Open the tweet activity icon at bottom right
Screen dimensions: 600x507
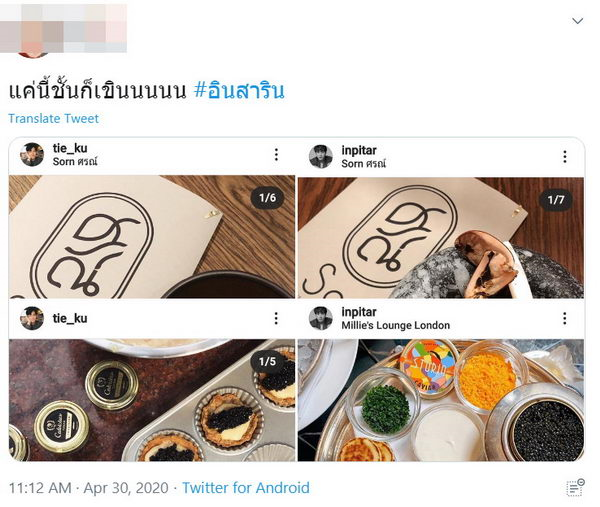575,487
